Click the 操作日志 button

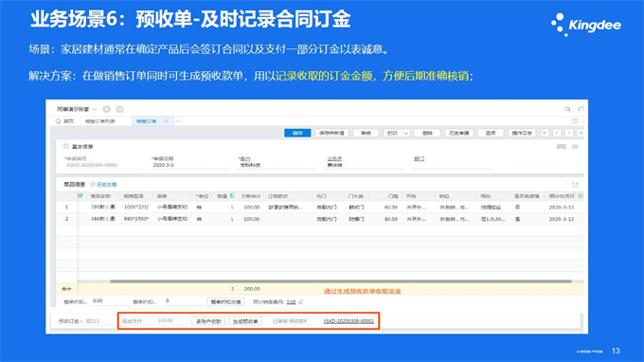click(x=522, y=133)
